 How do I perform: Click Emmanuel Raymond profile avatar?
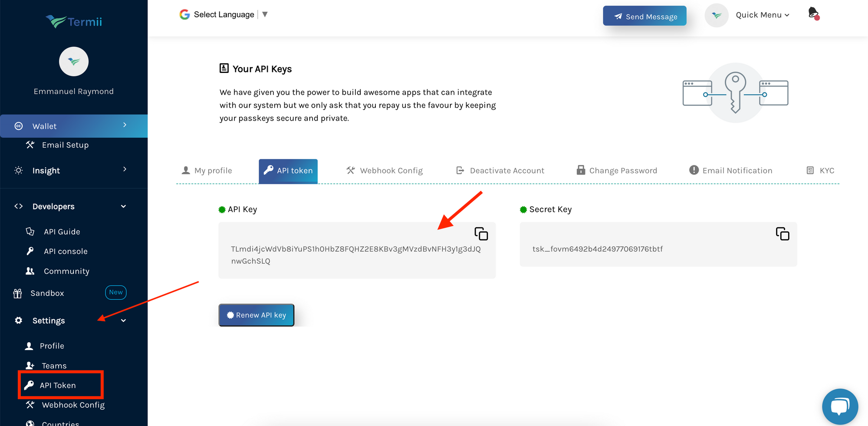coord(74,62)
